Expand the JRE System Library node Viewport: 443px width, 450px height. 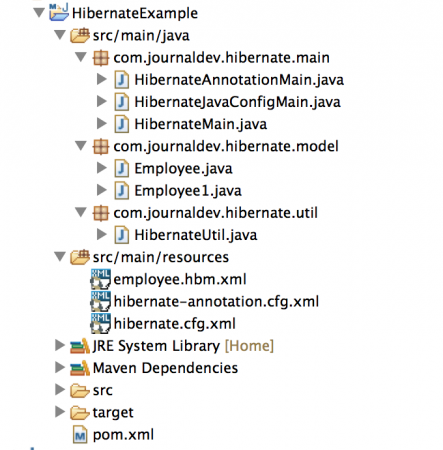pyautogui.click(x=60, y=345)
